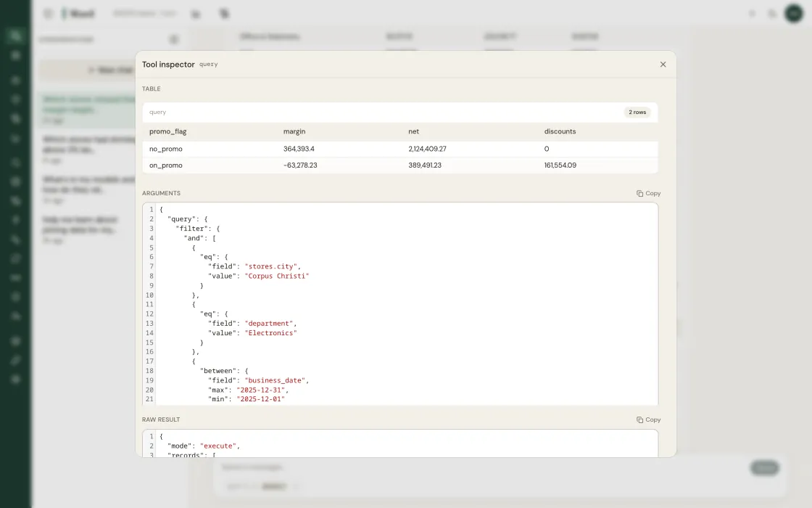Select the on_promo row label

point(166,165)
